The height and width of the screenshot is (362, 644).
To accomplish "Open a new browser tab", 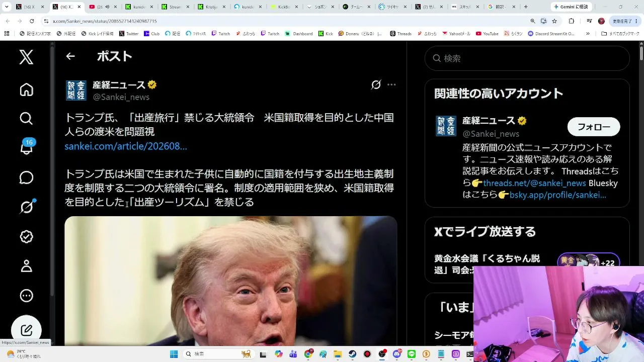I will 526,7.
